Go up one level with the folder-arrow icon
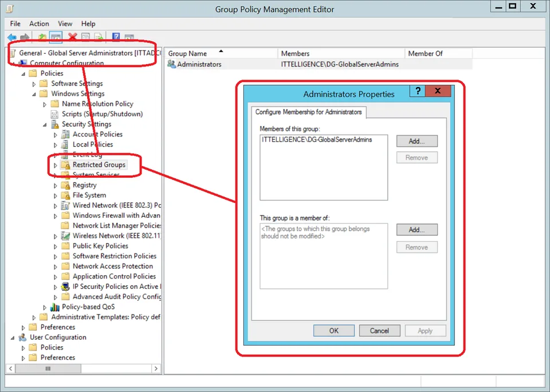This screenshot has height=392, width=550. (42, 37)
